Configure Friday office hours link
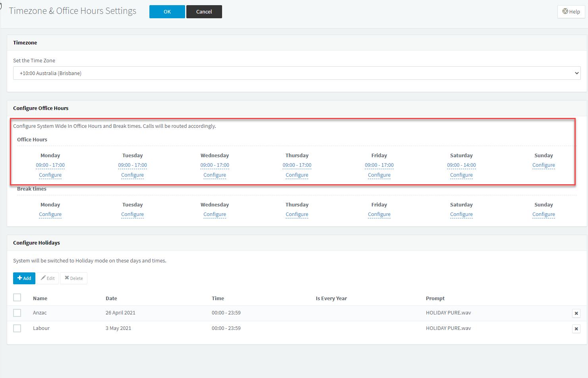This screenshot has height=378, width=588. 379,175
